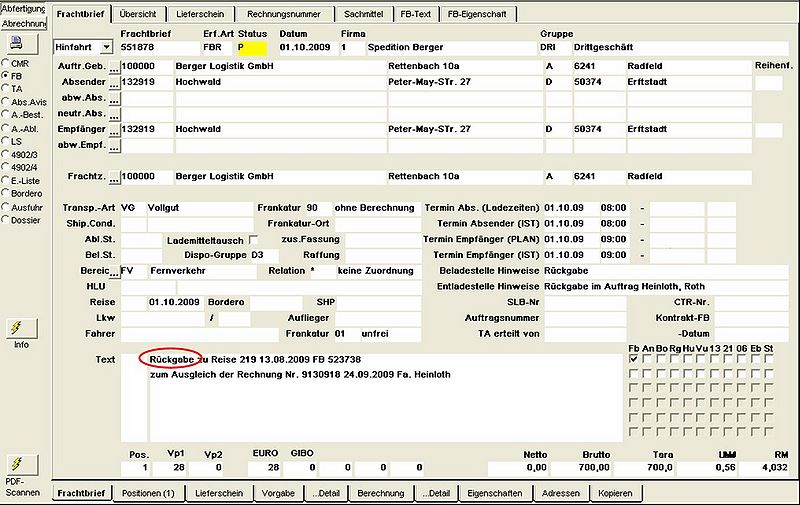The height and width of the screenshot is (505, 800).
Task: Select the 4902/4 radio option
Action: tap(6, 167)
